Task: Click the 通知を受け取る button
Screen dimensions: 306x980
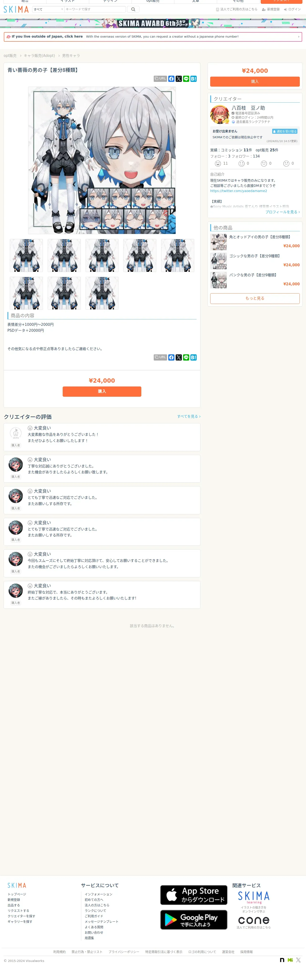Action: point(285,131)
